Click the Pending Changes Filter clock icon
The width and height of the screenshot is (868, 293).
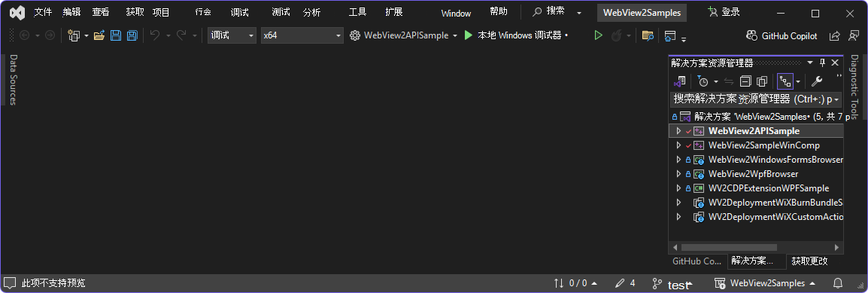pos(703,81)
